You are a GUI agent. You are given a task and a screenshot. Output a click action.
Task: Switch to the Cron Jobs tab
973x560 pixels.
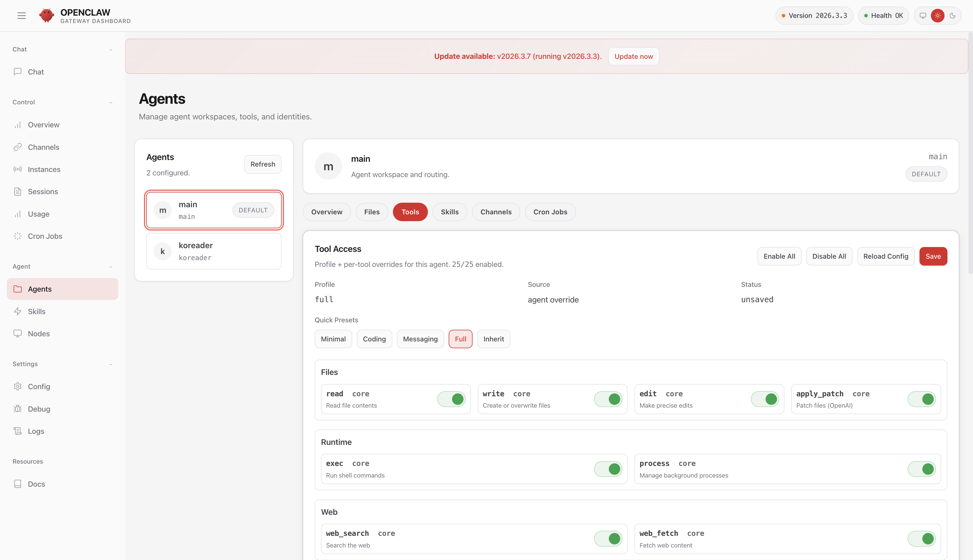[x=550, y=212]
